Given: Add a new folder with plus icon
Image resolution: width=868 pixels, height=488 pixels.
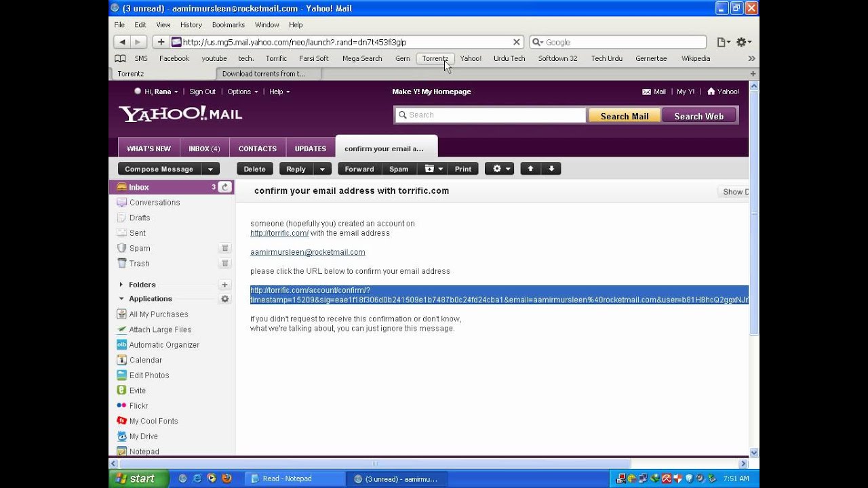Looking at the screenshot, I should click(225, 285).
